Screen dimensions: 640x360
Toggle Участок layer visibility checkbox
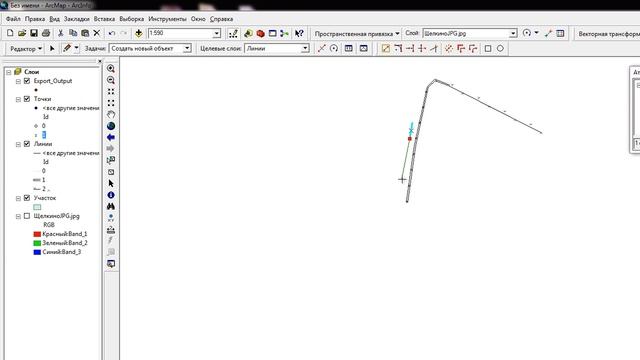click(27, 198)
